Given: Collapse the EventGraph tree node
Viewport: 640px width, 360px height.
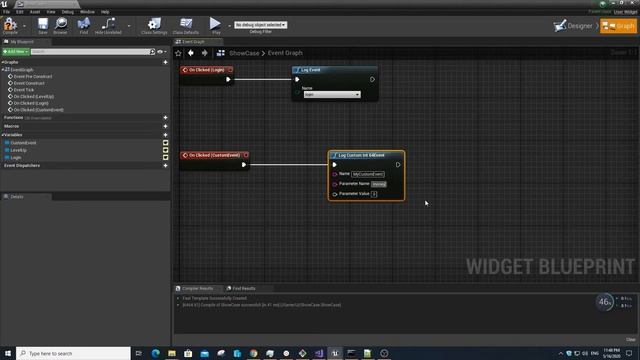Looking at the screenshot, I should click(x=2, y=70).
